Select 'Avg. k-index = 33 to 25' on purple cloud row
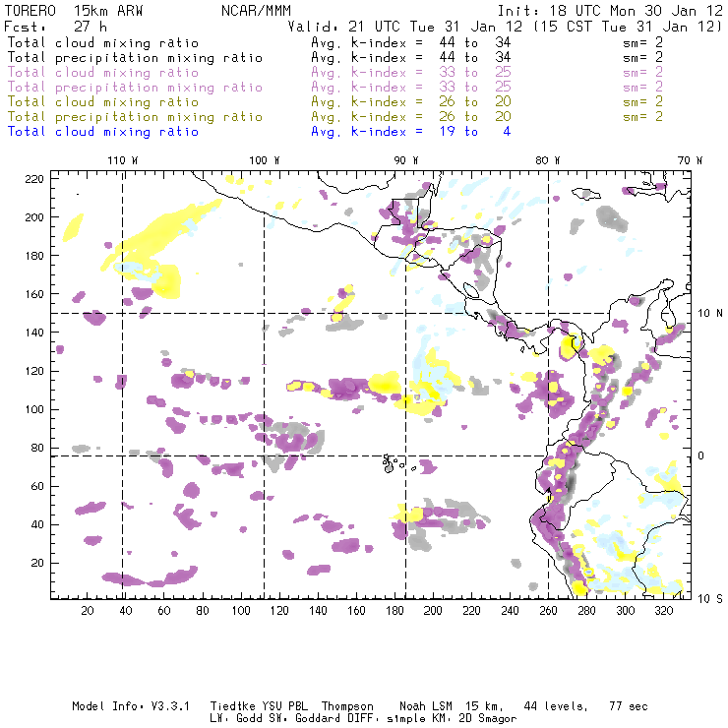Image resolution: width=728 pixels, height=728 pixels. click(411, 73)
